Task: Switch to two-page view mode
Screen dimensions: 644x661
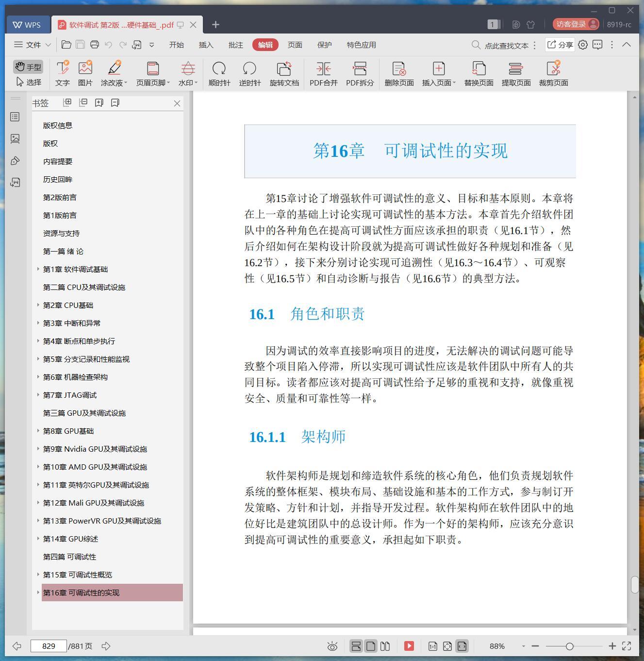Action: pos(385,646)
